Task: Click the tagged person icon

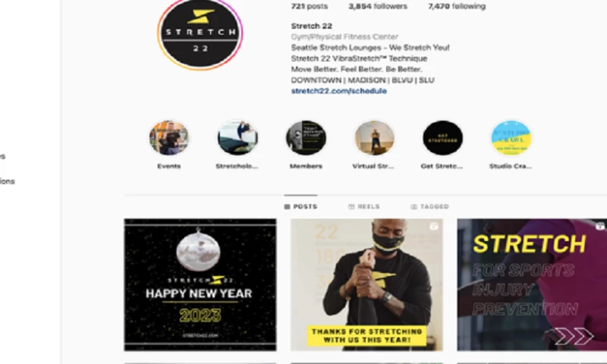Action: (414, 207)
